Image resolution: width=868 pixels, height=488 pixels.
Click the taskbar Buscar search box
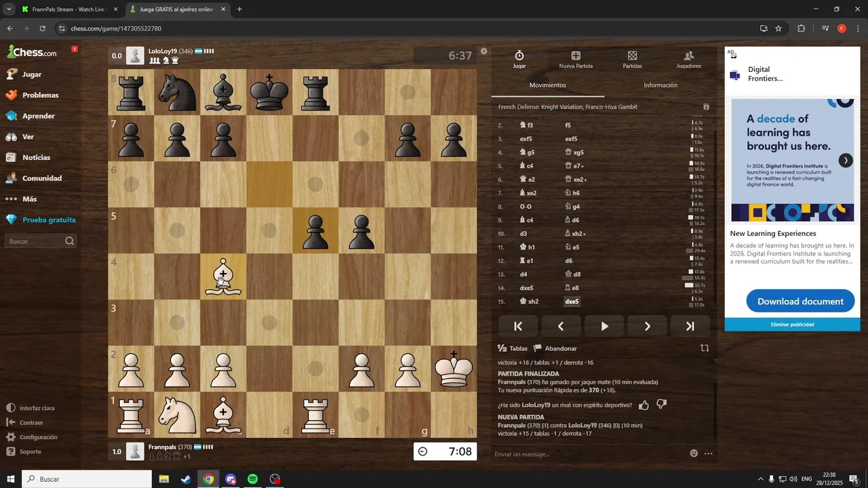pyautogui.click(x=87, y=479)
